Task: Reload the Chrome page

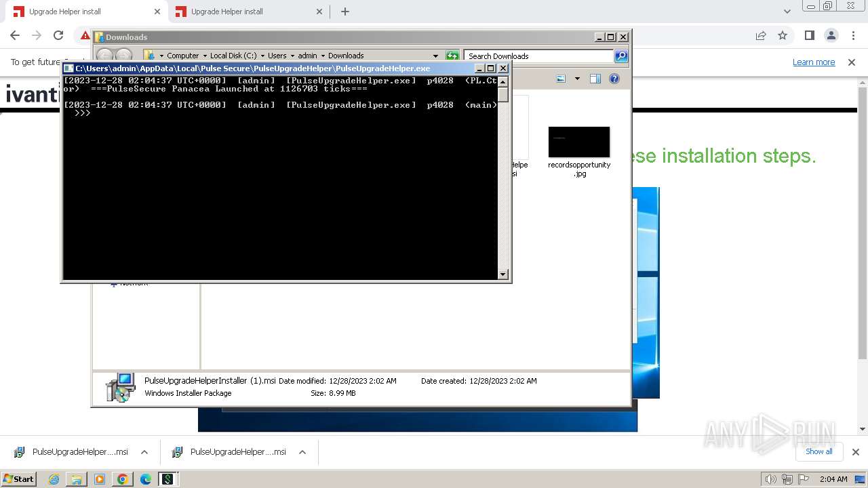Action: pos(58,35)
